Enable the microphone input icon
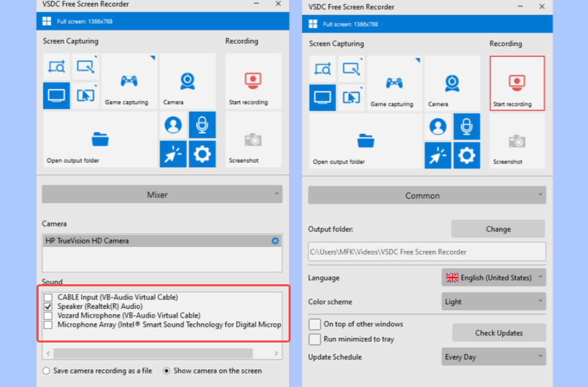The height and width of the screenshot is (387, 588). 202,124
